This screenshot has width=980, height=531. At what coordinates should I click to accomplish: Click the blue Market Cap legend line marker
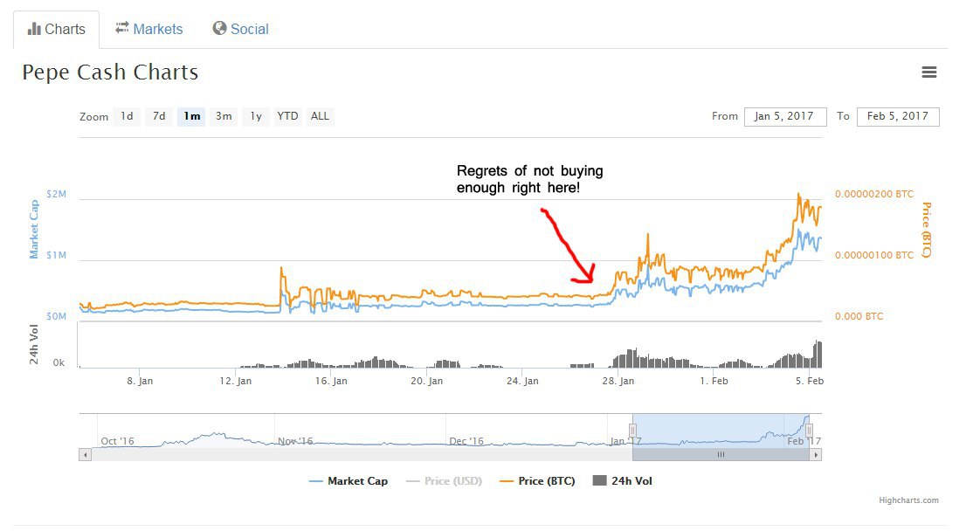tap(315, 481)
